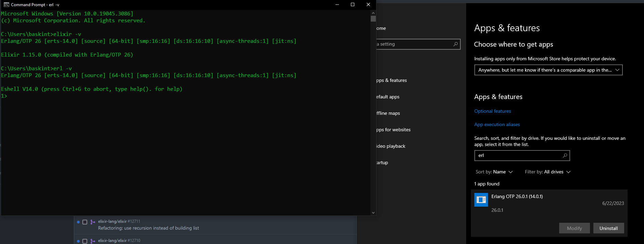Click the Command Prompt scrollbar up arrow

click(x=373, y=13)
